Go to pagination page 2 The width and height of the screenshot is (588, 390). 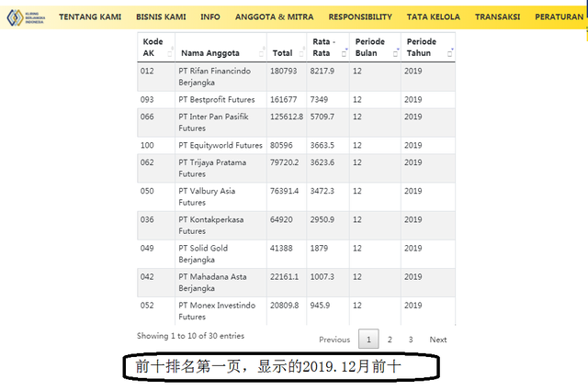[390, 340]
